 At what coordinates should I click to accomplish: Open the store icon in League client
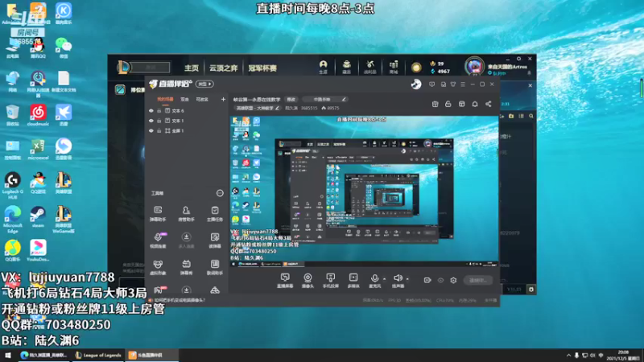click(394, 67)
